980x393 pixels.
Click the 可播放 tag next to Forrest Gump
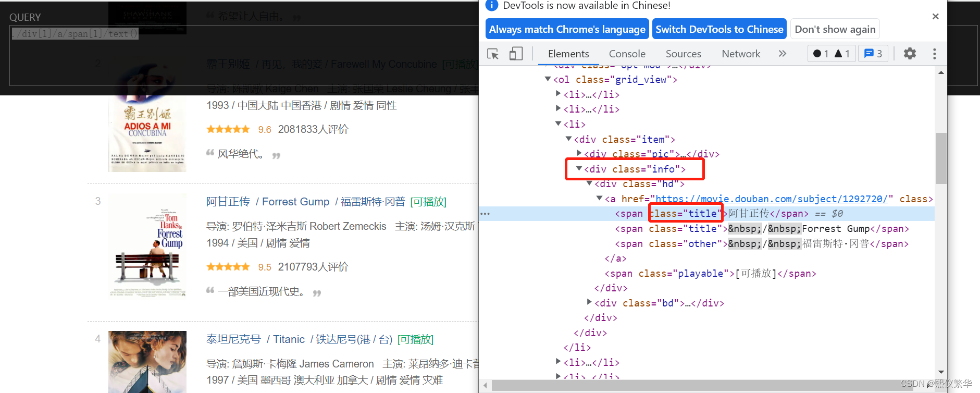[x=428, y=202]
